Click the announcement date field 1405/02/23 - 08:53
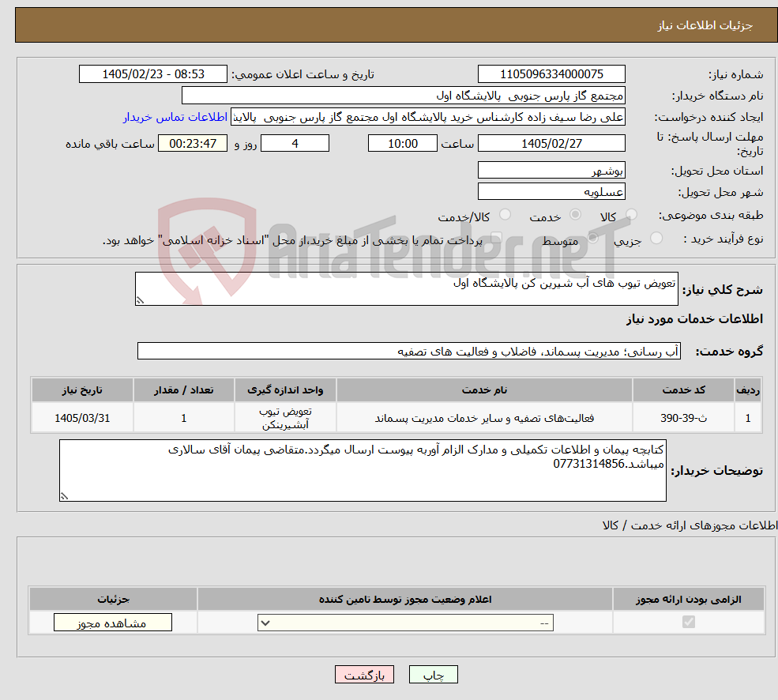 coord(152,74)
